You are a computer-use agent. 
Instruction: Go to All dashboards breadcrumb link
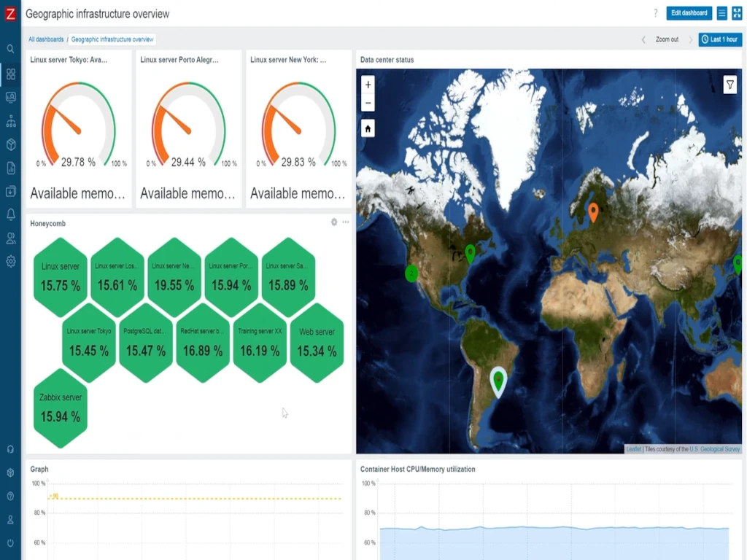tap(46, 39)
